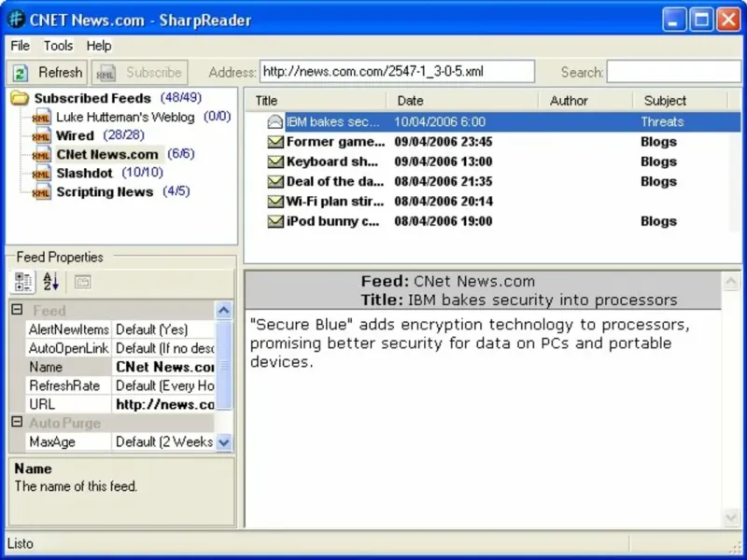Screen dimensions: 747x560
Task: Sort items by Title column header
Action: [316, 101]
